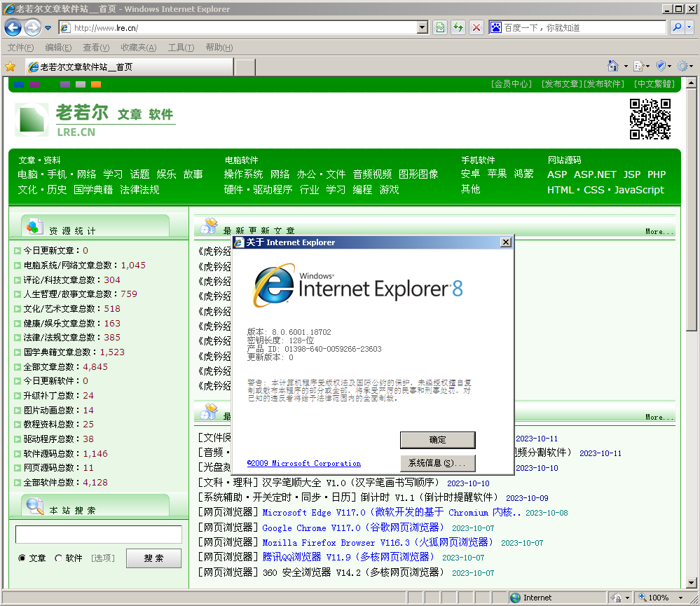700x606 pixels.
Task: Open the 发布文章 link
Action: 562,84
